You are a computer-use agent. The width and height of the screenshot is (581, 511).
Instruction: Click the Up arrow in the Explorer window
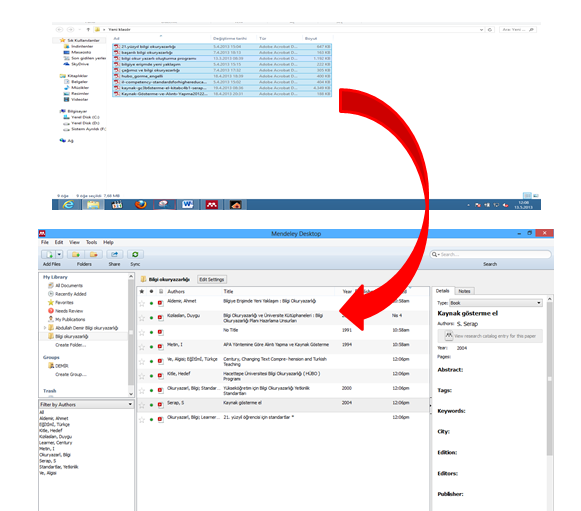(x=88, y=30)
